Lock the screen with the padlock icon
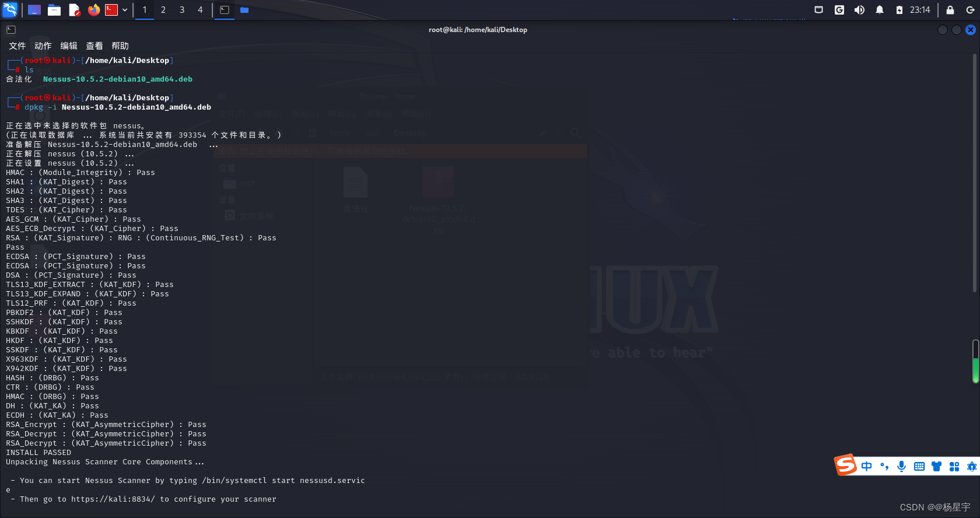 pyautogui.click(x=950, y=10)
